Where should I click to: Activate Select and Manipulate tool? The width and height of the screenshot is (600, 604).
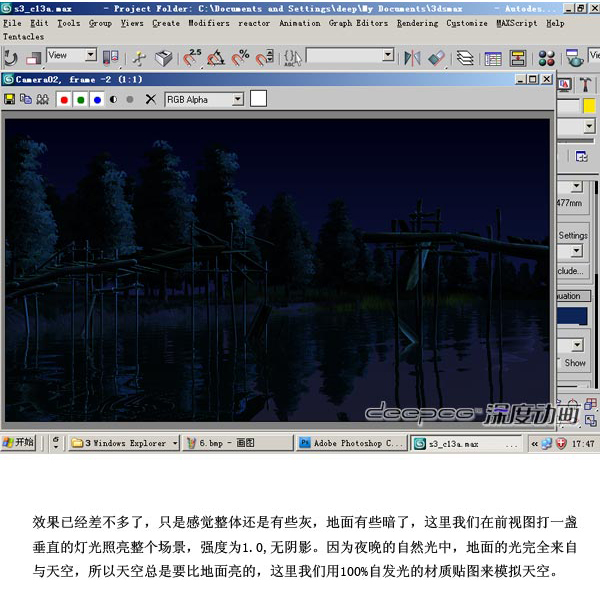pyautogui.click(x=139, y=58)
